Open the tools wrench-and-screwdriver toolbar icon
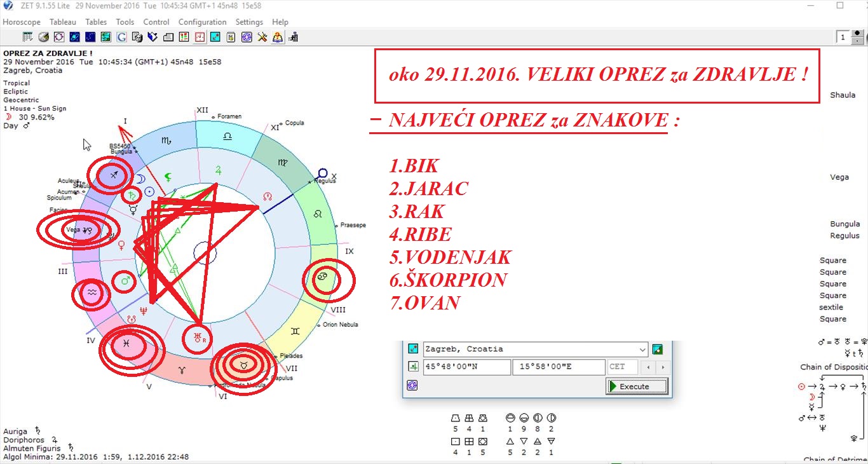The height and width of the screenshot is (464, 868). tap(262, 38)
